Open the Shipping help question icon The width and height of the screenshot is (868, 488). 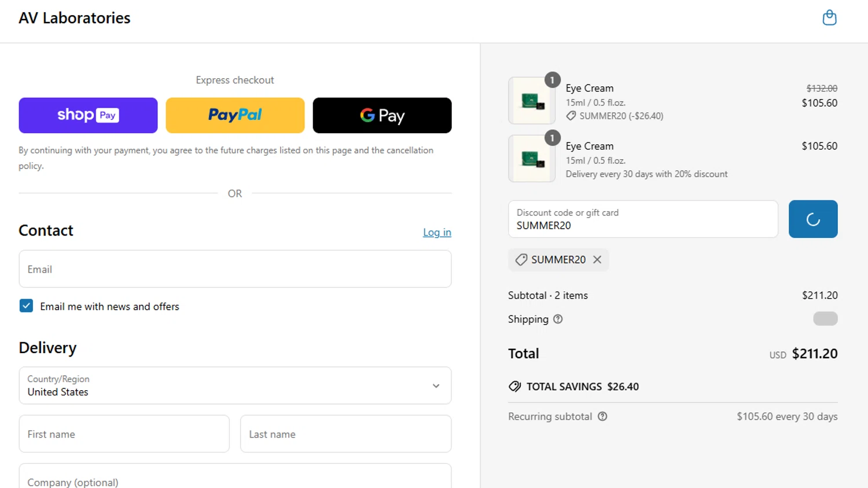pyautogui.click(x=558, y=319)
